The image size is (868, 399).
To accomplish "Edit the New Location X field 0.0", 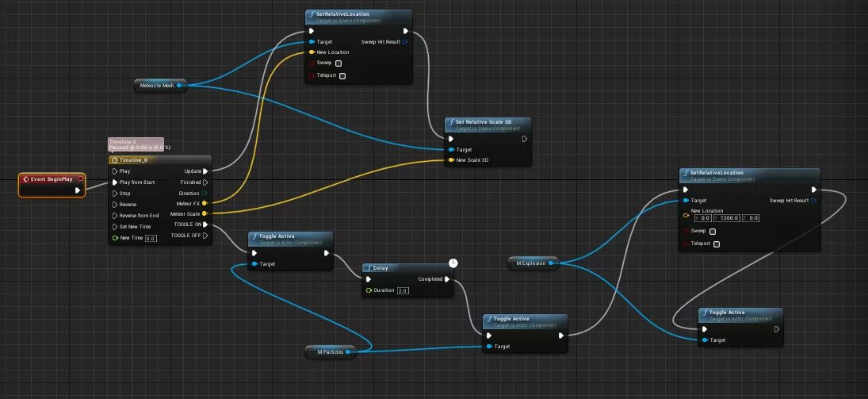I will [x=703, y=218].
